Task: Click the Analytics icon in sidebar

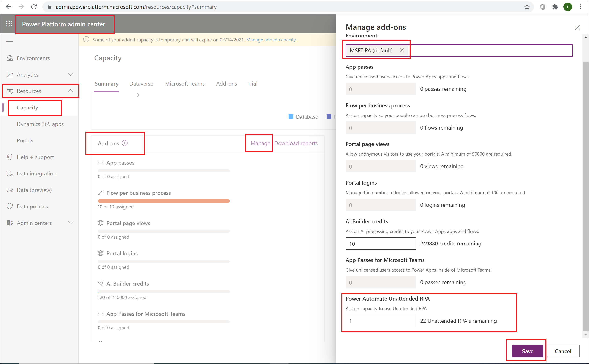Action: click(x=9, y=74)
